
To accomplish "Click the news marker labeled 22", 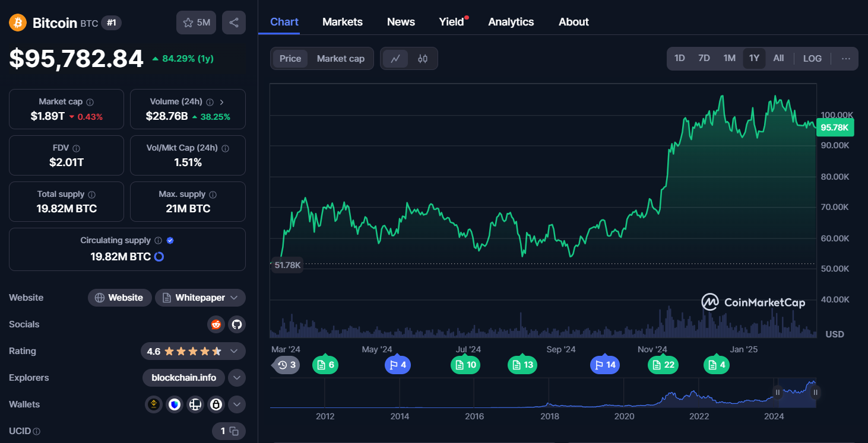I will click(663, 365).
